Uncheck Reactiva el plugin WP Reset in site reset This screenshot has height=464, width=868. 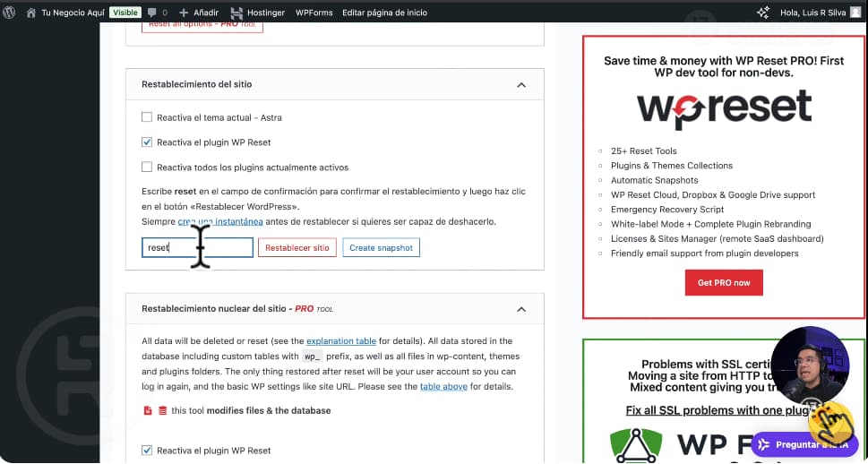point(147,142)
